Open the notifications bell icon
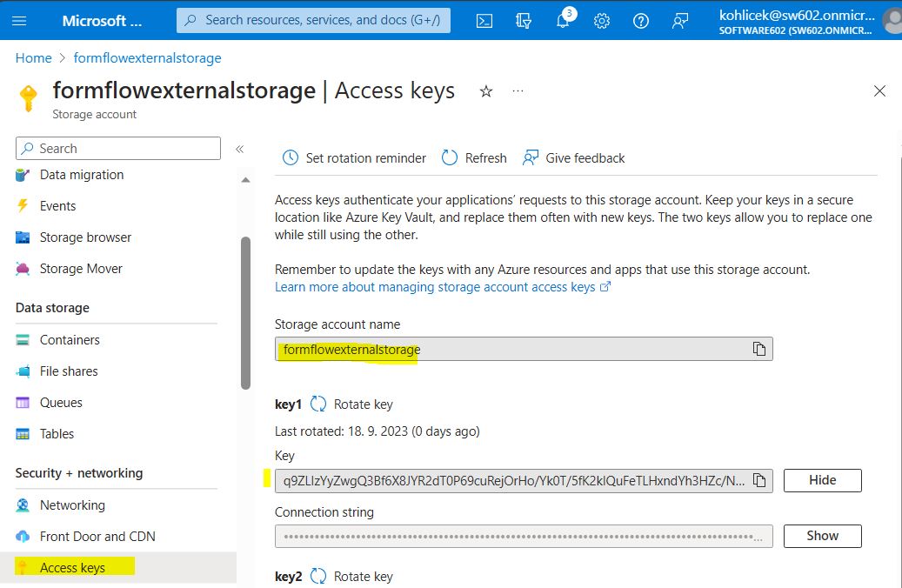Screen dimensions: 902x588 (x=563, y=21)
